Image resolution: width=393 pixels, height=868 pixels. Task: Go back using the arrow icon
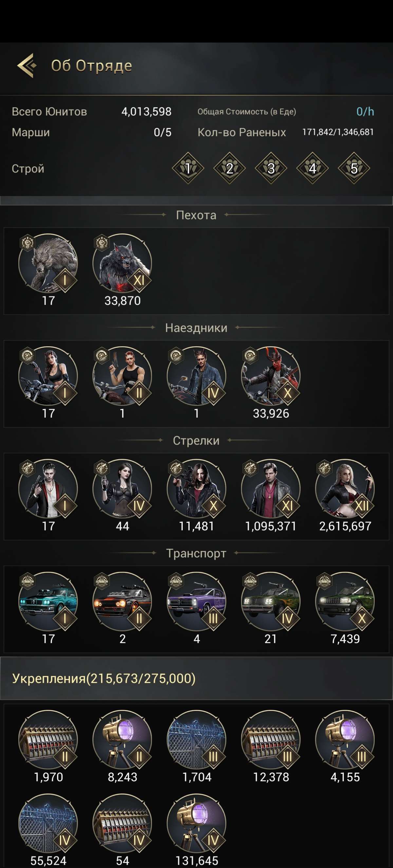(x=27, y=65)
